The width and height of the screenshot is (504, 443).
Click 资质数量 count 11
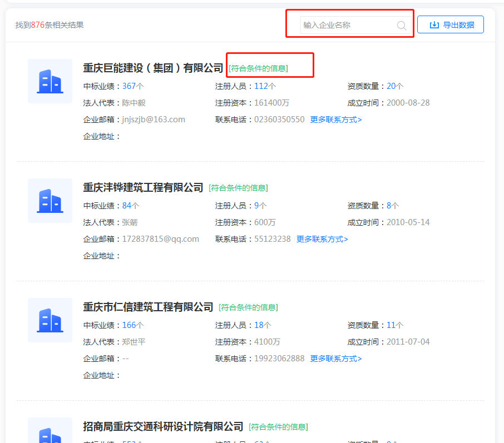pos(391,325)
